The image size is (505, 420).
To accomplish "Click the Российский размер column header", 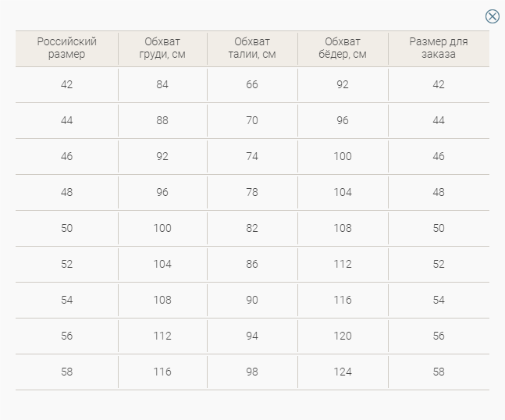I will coord(66,48).
